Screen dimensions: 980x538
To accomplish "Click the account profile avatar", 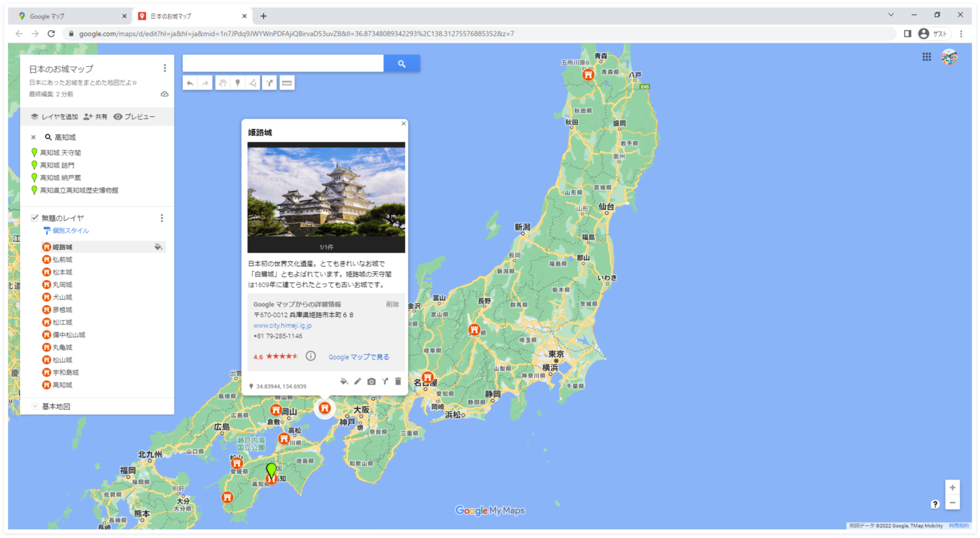I will point(949,57).
